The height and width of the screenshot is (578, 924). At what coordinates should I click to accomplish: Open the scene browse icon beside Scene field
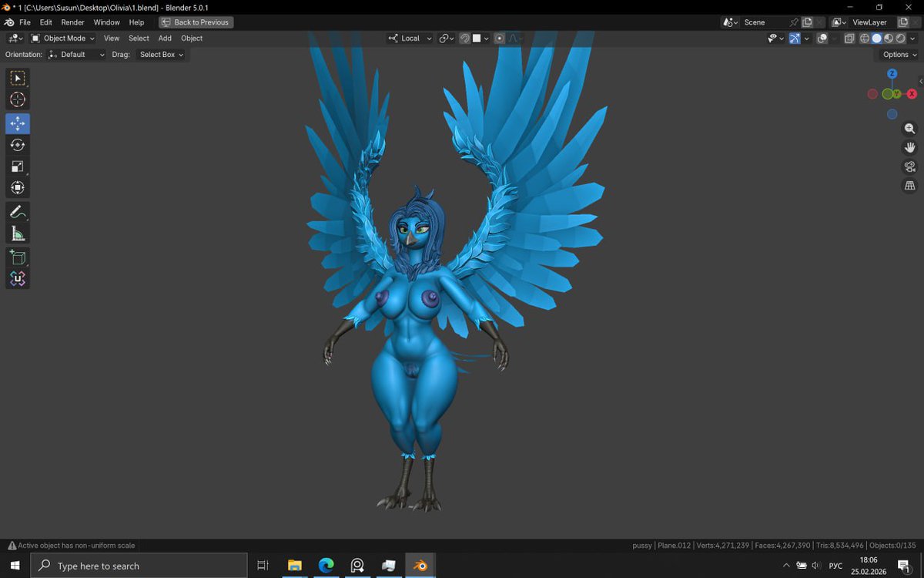730,22
